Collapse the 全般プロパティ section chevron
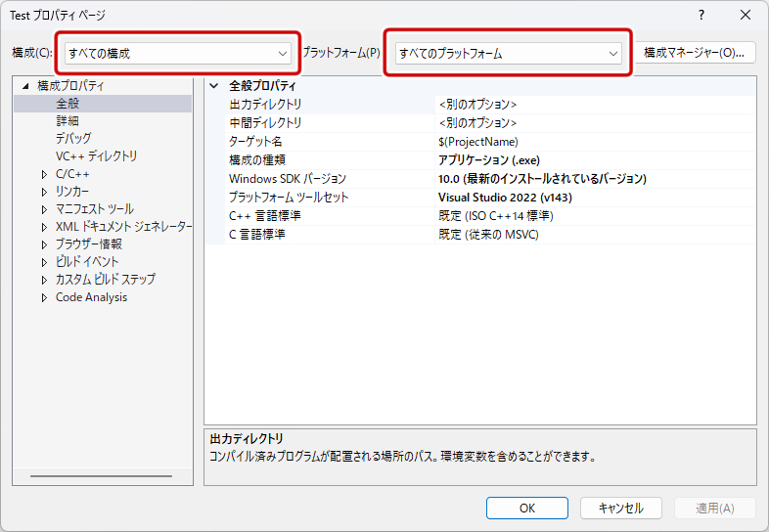 click(x=214, y=86)
